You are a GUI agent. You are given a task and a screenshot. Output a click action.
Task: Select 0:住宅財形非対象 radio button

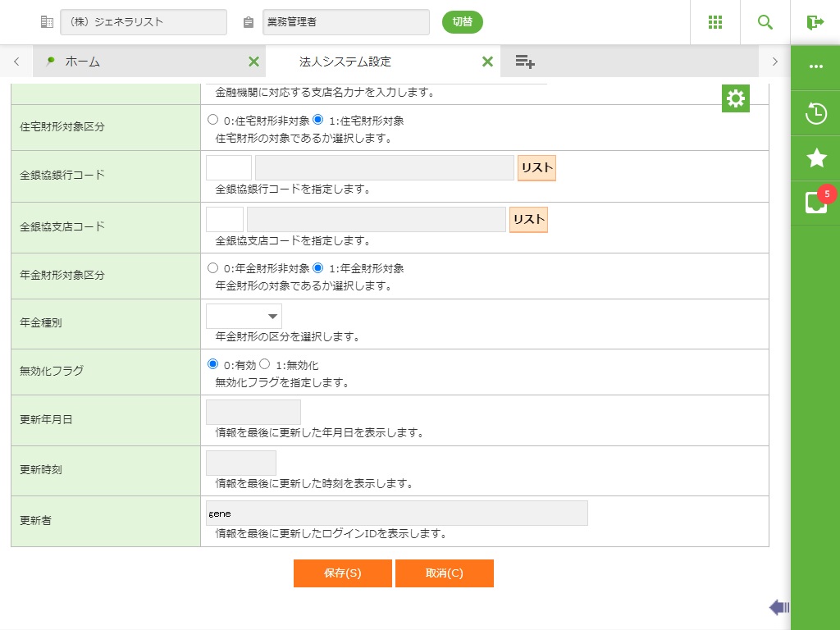pyautogui.click(x=213, y=120)
